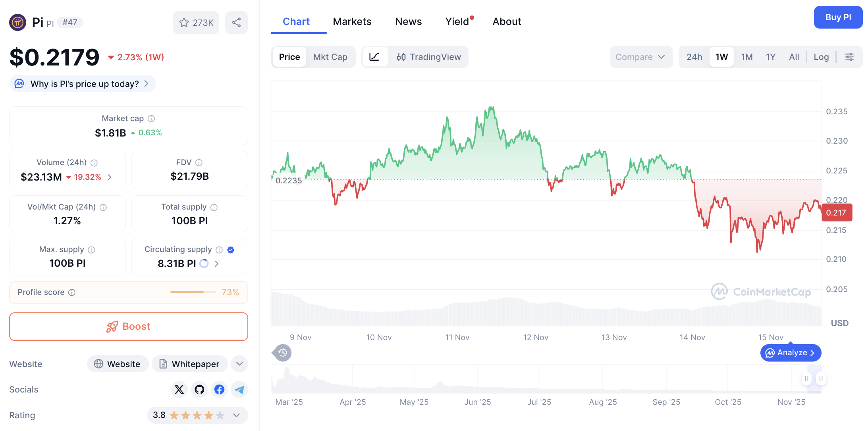
Task: Open Pi's X (Twitter) profile icon
Action: [179, 389]
